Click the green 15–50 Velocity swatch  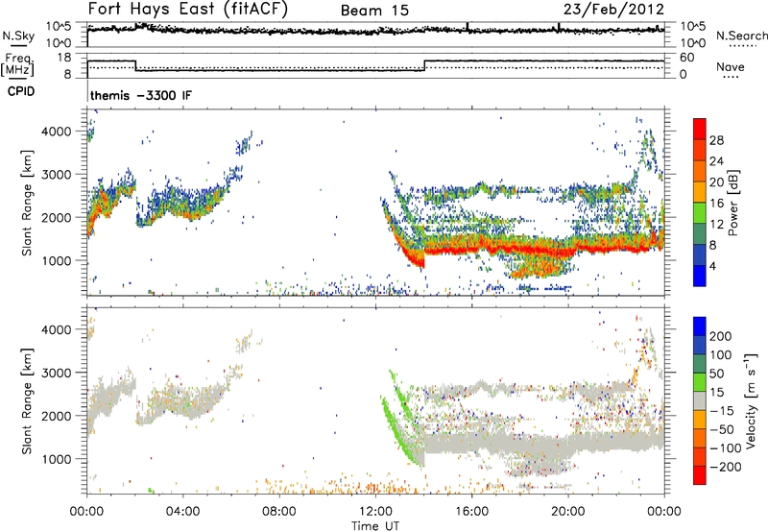[x=700, y=382]
